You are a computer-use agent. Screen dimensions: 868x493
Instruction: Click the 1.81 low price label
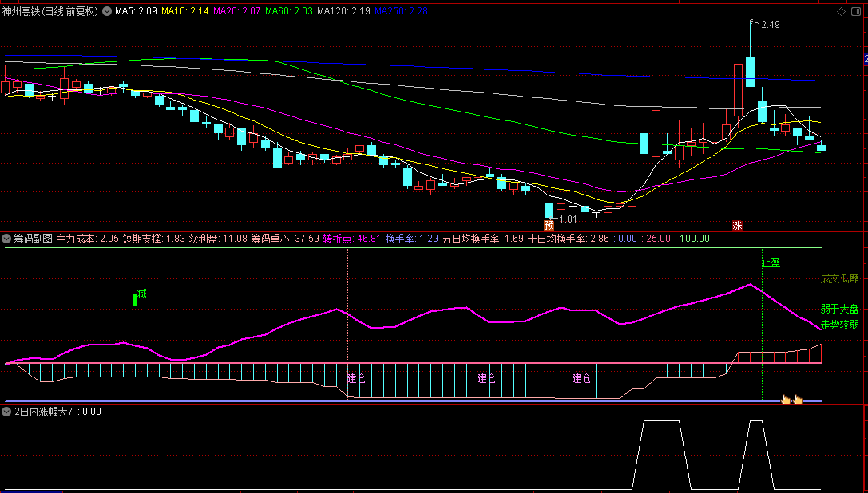click(x=568, y=219)
